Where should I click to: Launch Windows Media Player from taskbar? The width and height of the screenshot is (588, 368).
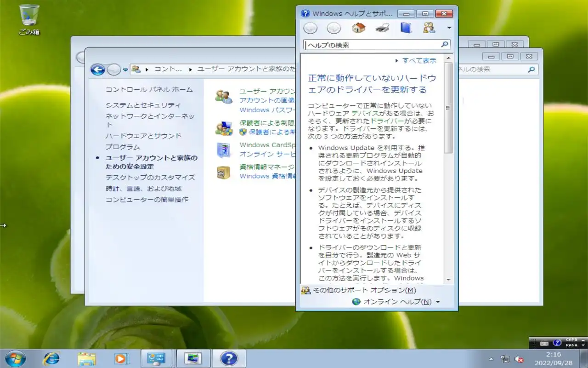tap(122, 358)
